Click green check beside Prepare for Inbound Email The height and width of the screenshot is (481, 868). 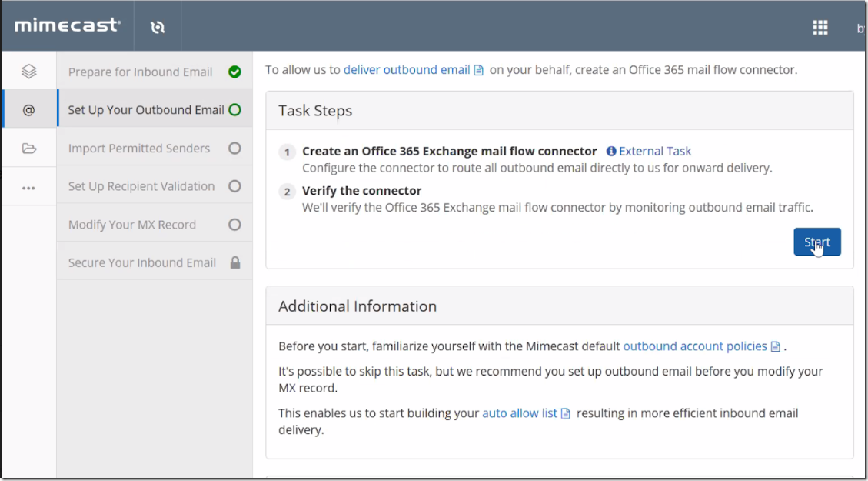tap(234, 72)
